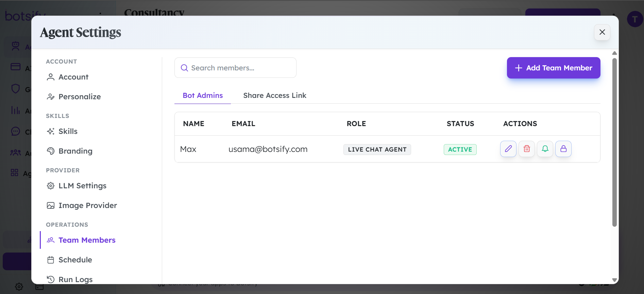Click the ACTIVE status badge
644x294 pixels.
(x=460, y=150)
